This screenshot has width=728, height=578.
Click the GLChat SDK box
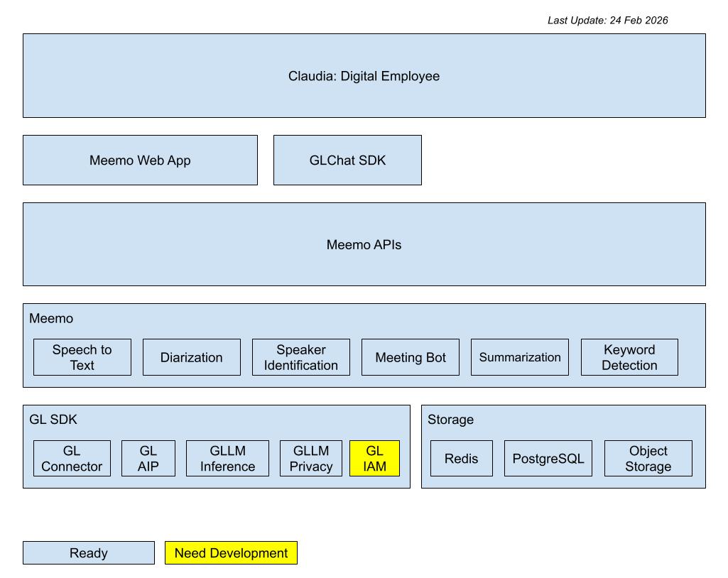347,160
